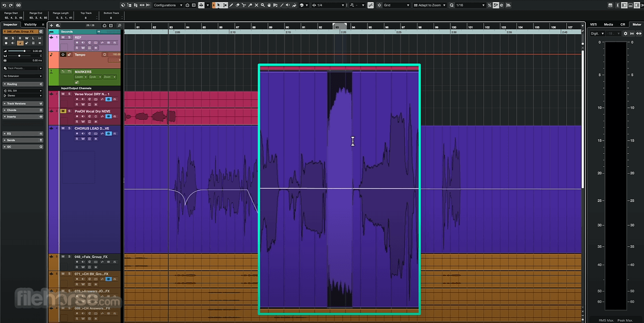Image resolution: width=644 pixels, height=323 pixels.
Task: Select the Object Selection arrow tool
Action: click(218, 5)
